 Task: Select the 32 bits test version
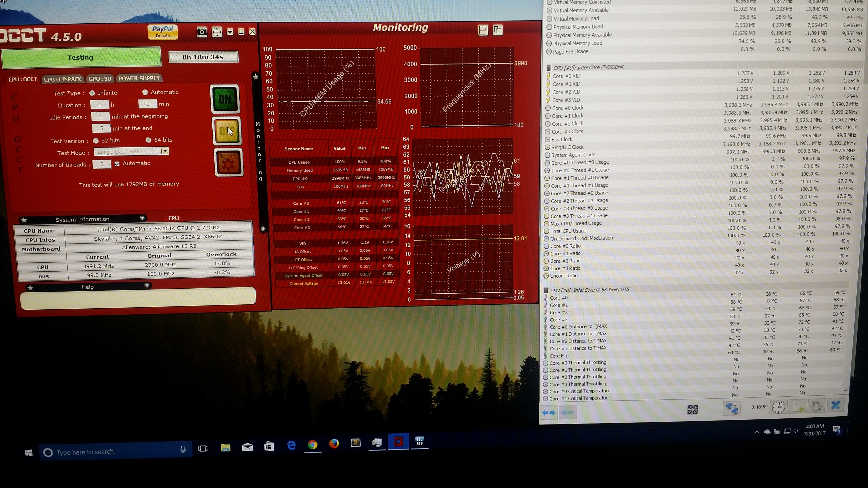click(96, 141)
